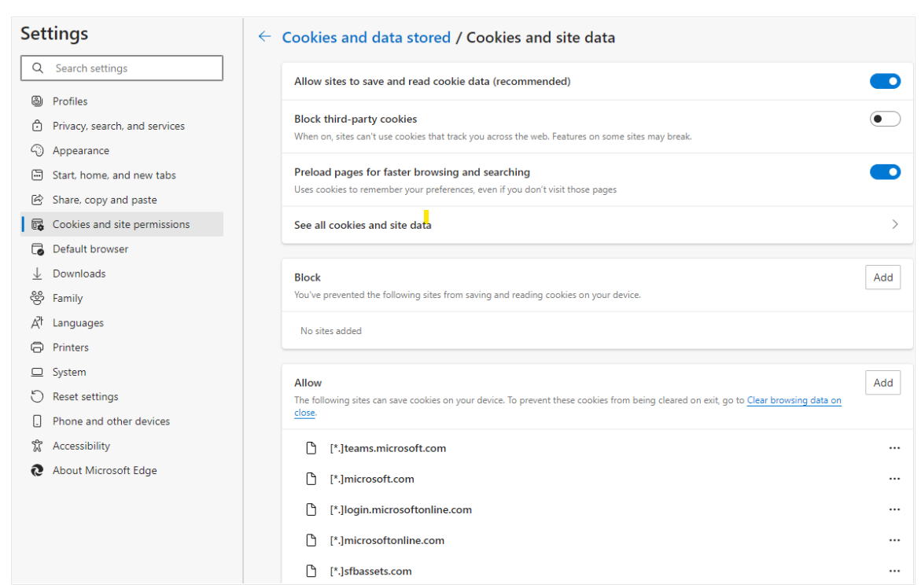Click the Appearance palette icon
This screenshot has height=588, width=921.
37,150
